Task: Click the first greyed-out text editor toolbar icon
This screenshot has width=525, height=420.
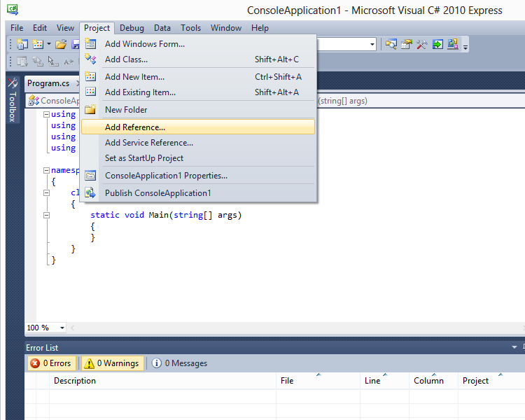Action: click(22, 62)
